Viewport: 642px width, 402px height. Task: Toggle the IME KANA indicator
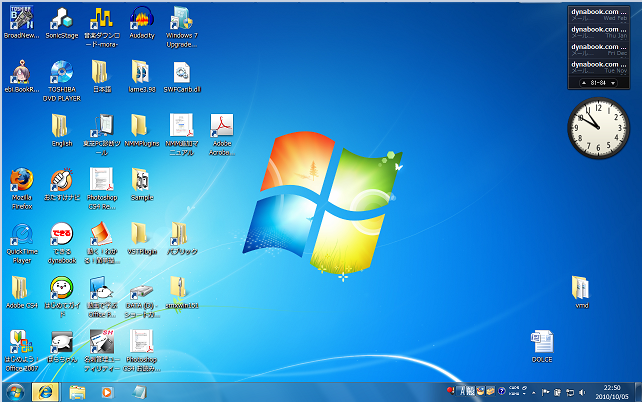(x=513, y=393)
